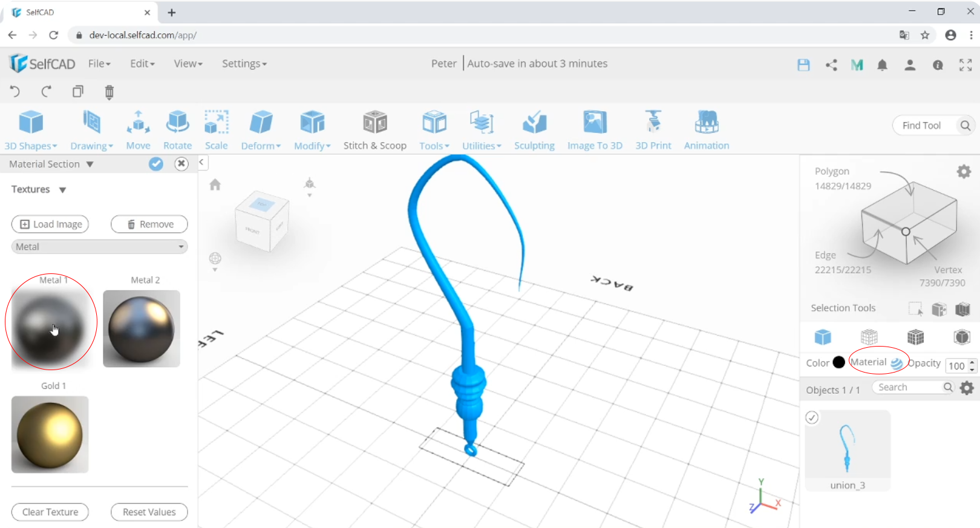The image size is (980, 528).
Task: Click the Objects Search field
Action: click(913, 387)
